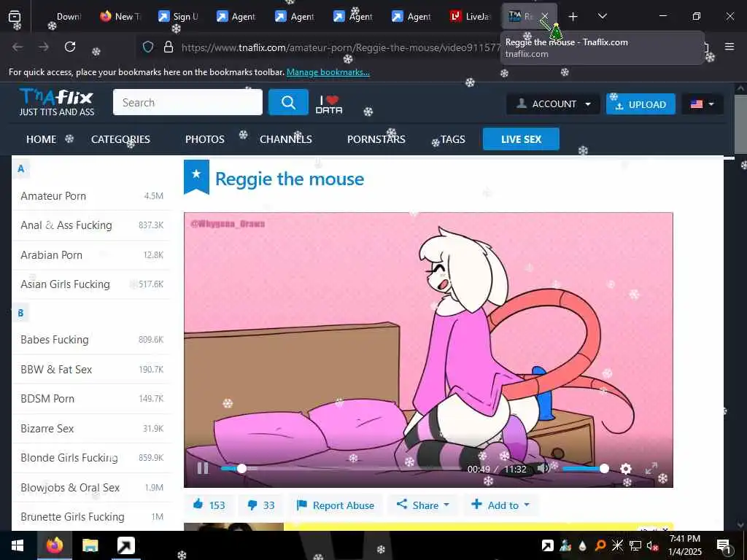Open the Firefox hamburger menu
747x560 pixels.
pyautogui.click(x=729, y=47)
